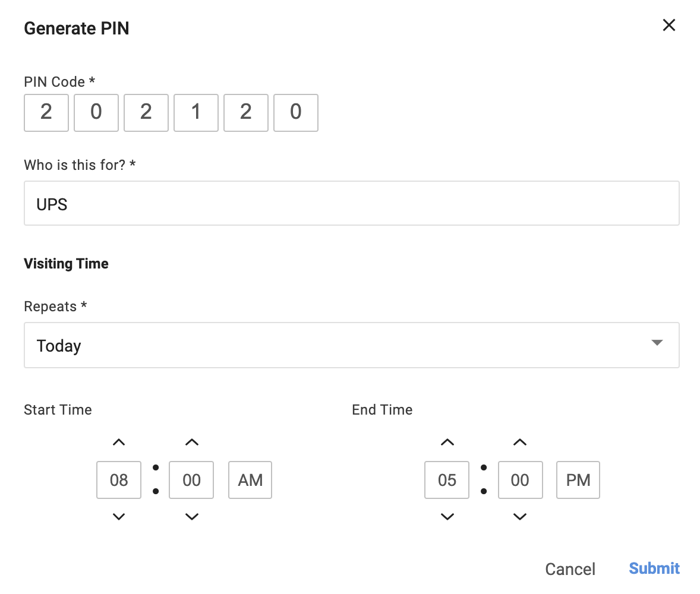Close the Generate PIN dialog
This screenshot has width=700, height=594.
[x=669, y=25]
